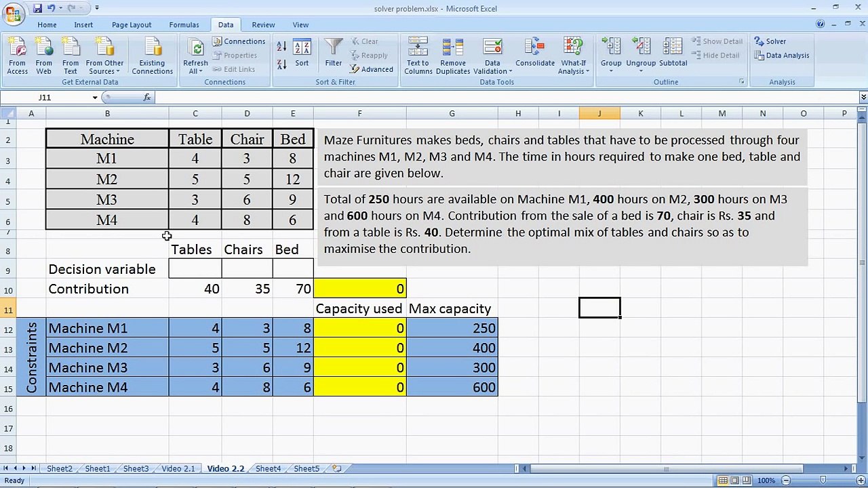The width and height of the screenshot is (868, 488).
Task: Click Hide Detail button
Action: (715, 56)
